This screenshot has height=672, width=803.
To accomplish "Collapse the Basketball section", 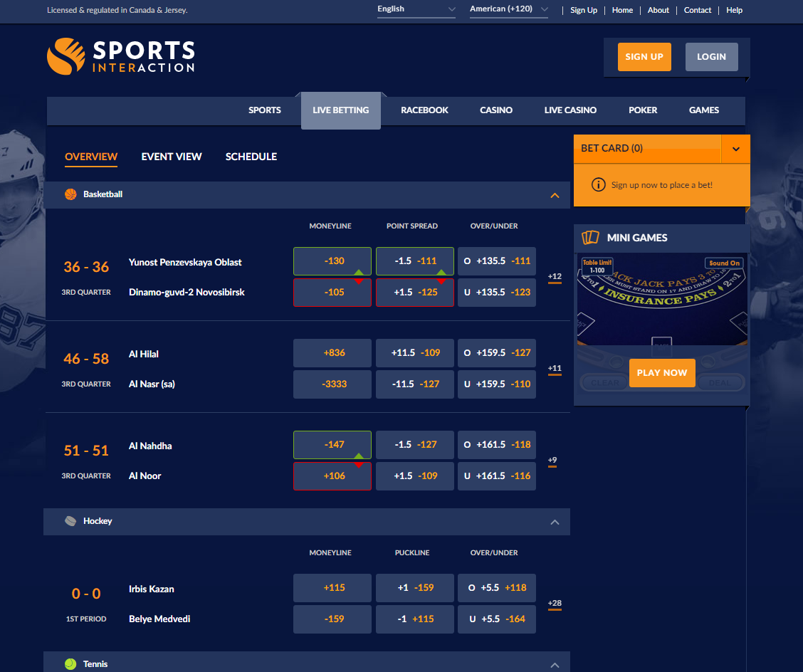I will (x=555, y=194).
